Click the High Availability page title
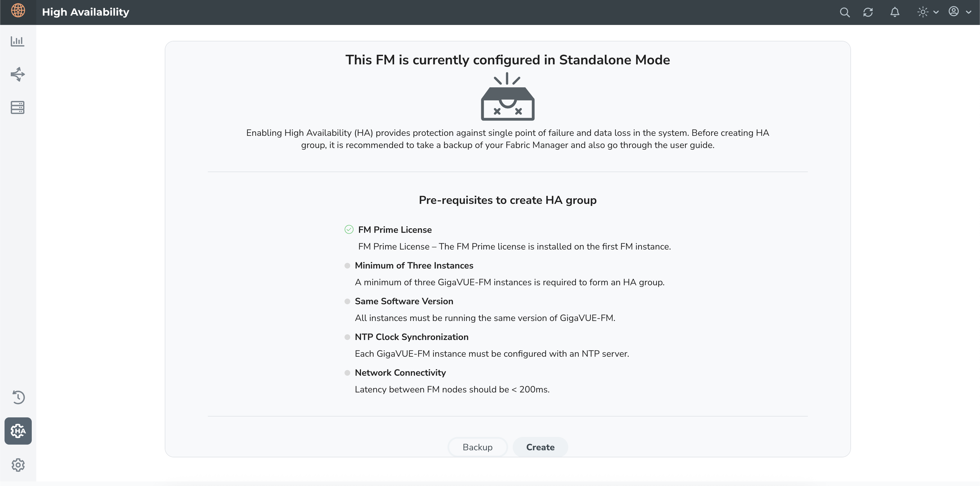The height and width of the screenshot is (486, 980). tap(86, 12)
